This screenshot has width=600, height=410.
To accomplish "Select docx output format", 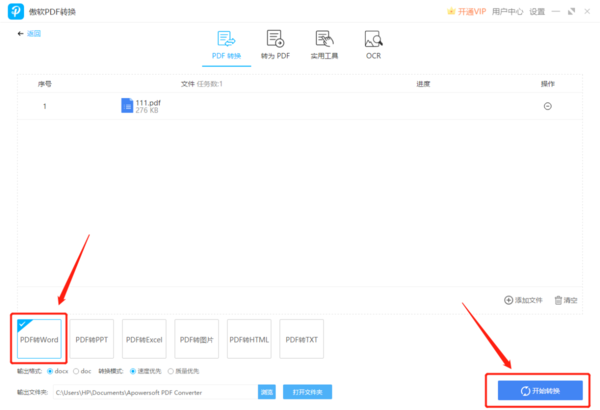I will click(51, 371).
